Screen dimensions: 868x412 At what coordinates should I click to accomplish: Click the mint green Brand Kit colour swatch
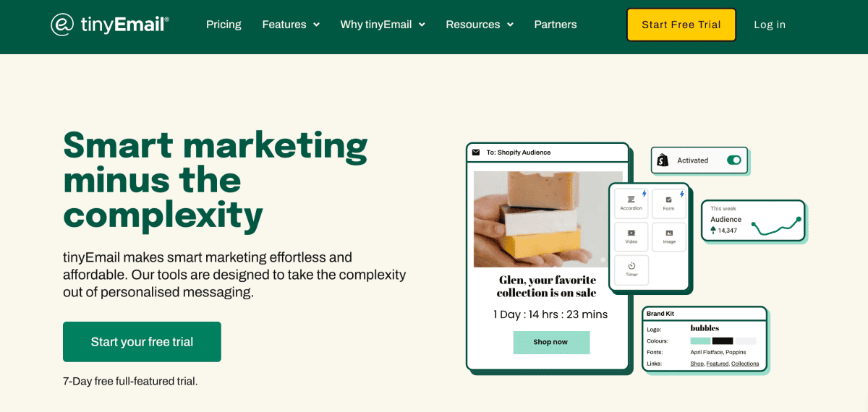tap(700, 340)
